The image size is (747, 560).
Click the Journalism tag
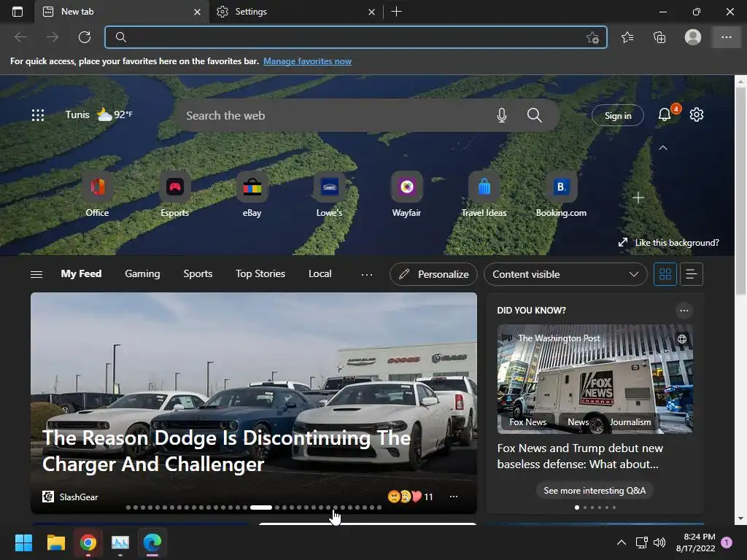630,422
